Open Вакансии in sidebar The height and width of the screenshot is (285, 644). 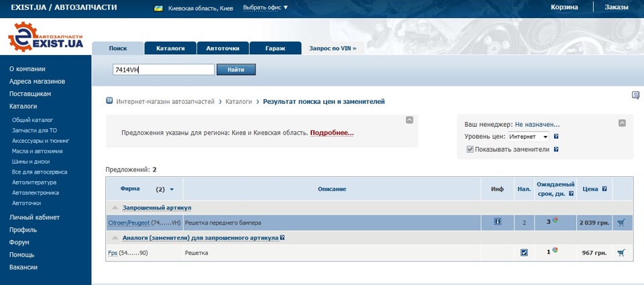[23, 267]
